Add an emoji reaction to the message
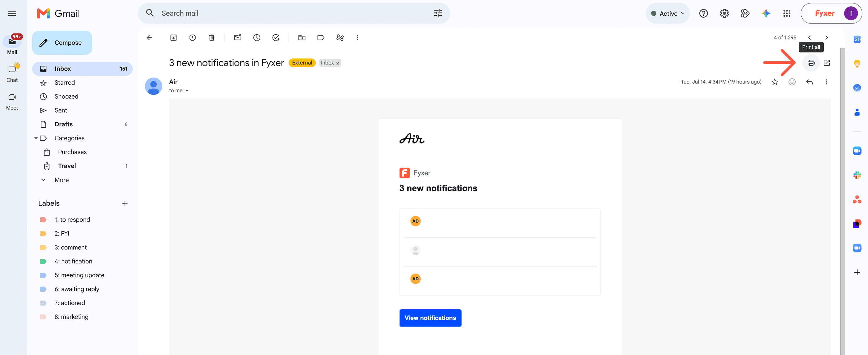 [x=792, y=82]
